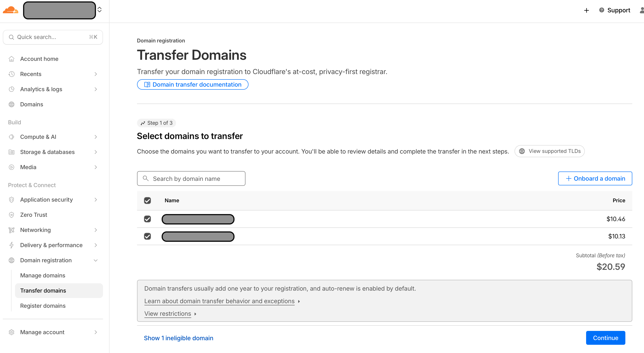This screenshot has height=353, width=644.
Task: Toggle the select-all checkbox in Name header
Action: (x=147, y=201)
